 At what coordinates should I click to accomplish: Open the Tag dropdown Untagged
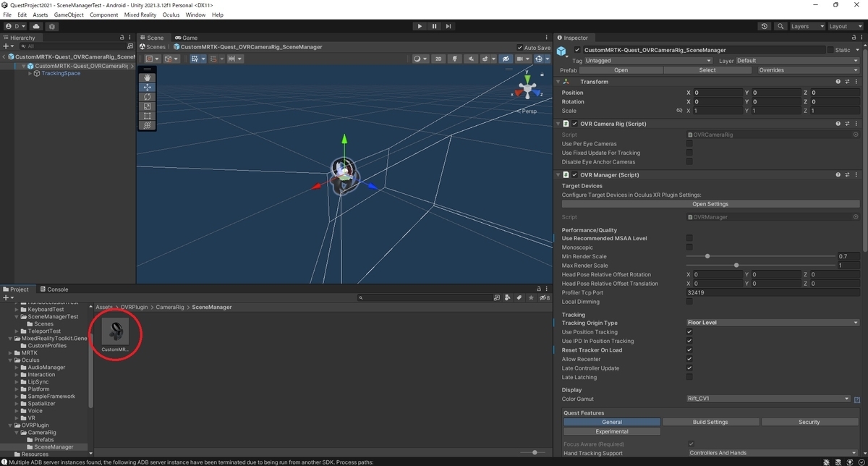pyautogui.click(x=648, y=61)
